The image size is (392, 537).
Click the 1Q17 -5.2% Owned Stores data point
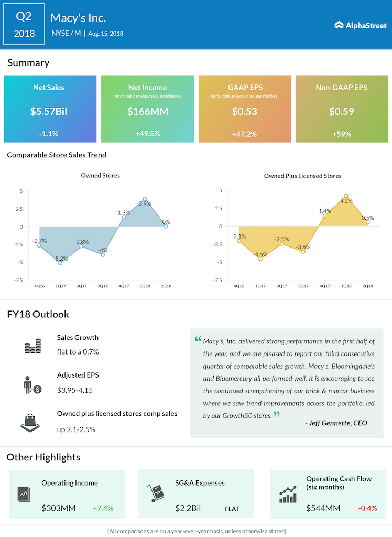point(60,263)
